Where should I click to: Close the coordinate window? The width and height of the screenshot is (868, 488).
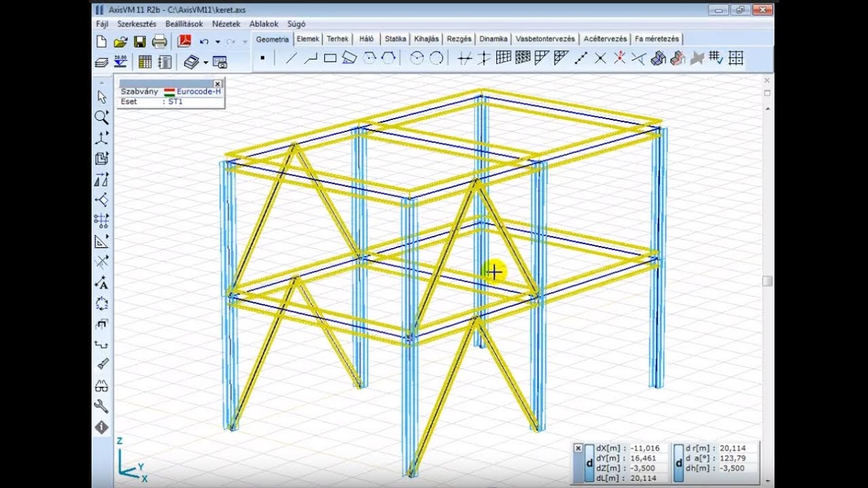[x=578, y=448]
